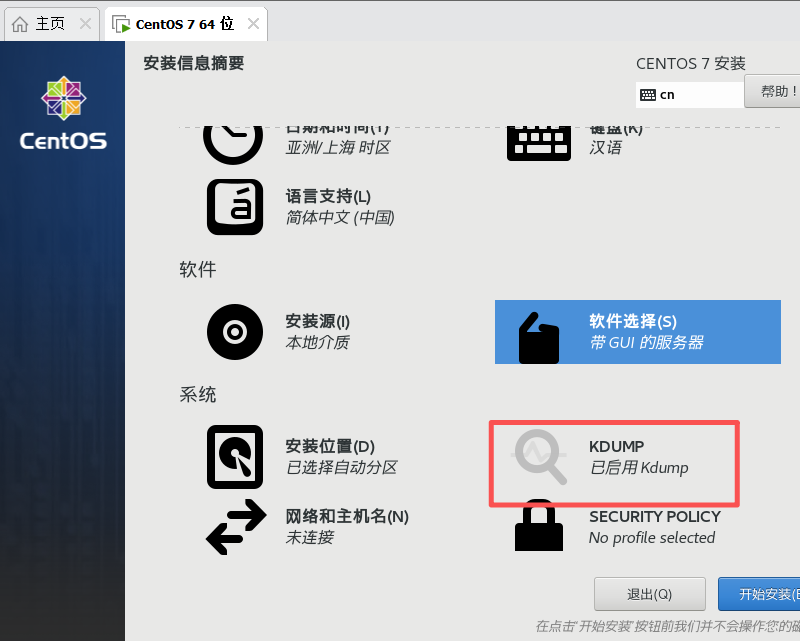Click the keyboard icon next to cn
Screen dimensions: 800x641
647,95
